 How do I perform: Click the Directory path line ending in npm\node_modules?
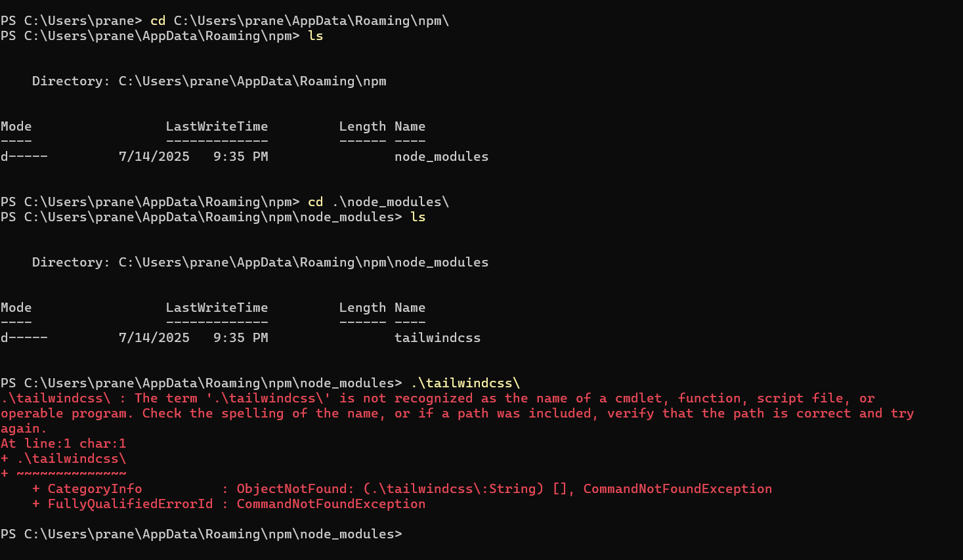tap(260, 263)
